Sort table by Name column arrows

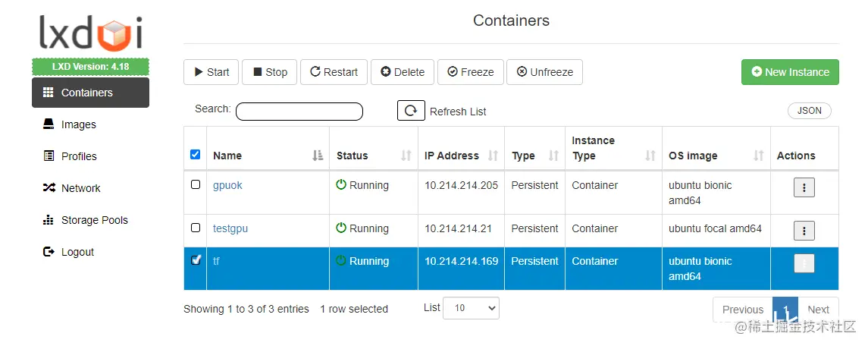click(318, 156)
